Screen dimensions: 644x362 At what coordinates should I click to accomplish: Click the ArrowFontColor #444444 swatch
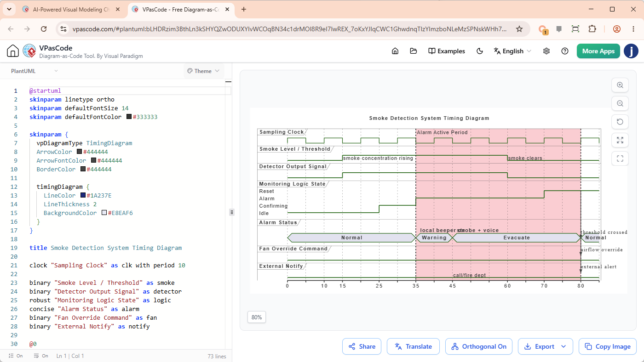pos(93,161)
